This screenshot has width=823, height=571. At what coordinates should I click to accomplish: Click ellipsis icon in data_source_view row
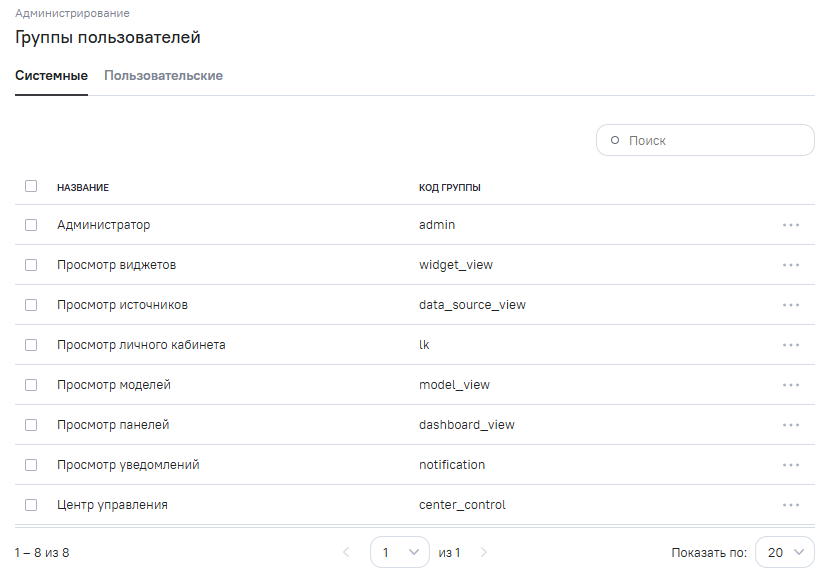(791, 305)
